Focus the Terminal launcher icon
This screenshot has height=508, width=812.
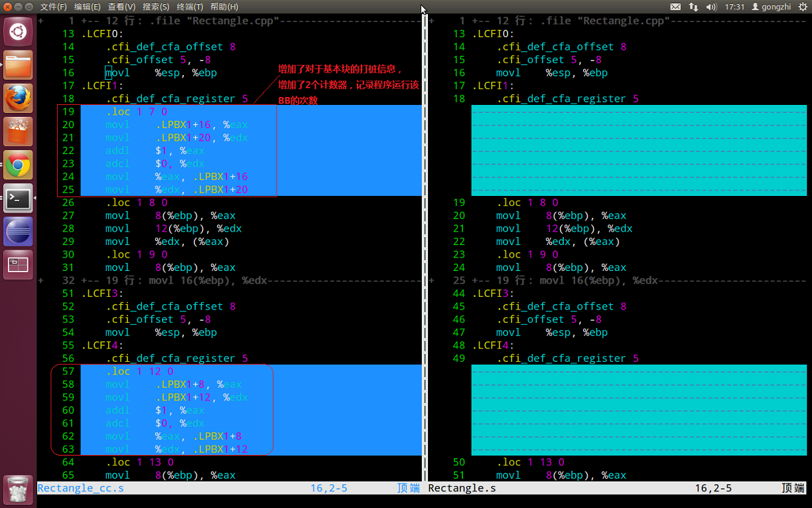pyautogui.click(x=18, y=198)
